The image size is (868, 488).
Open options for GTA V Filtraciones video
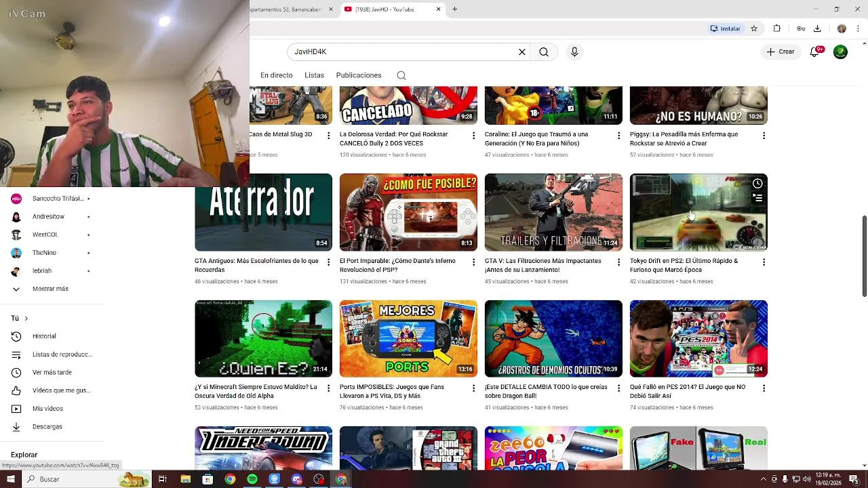coord(618,262)
